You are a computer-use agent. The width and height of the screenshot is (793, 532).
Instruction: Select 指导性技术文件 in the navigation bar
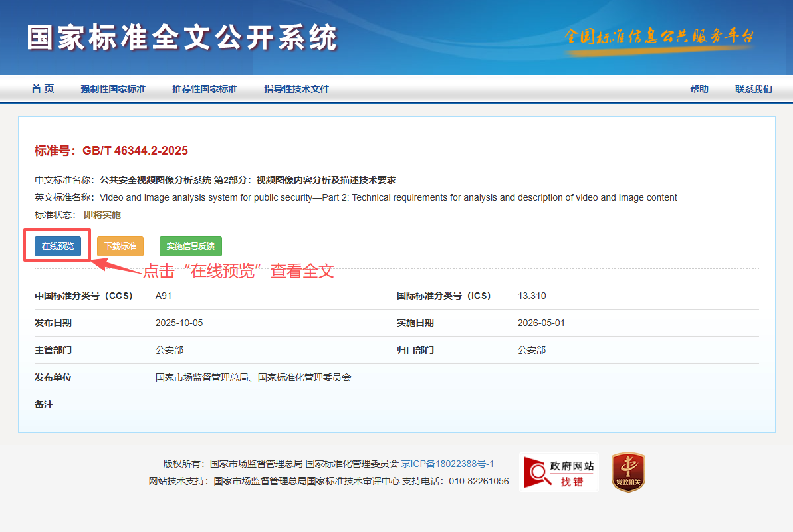click(x=296, y=89)
